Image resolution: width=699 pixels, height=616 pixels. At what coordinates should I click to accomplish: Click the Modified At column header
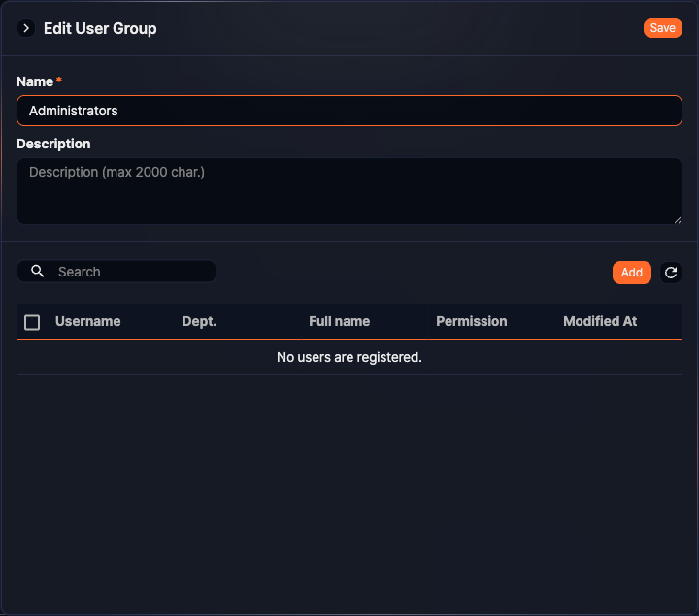[x=600, y=321]
